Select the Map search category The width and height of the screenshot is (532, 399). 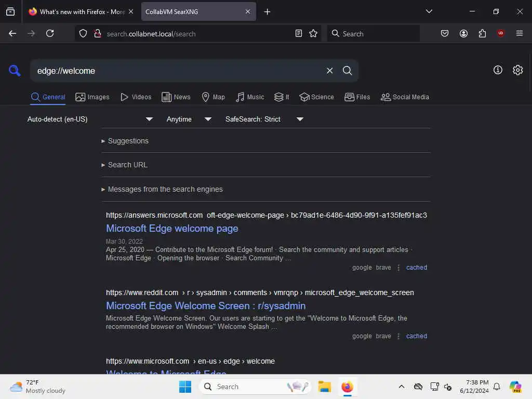coord(213,97)
